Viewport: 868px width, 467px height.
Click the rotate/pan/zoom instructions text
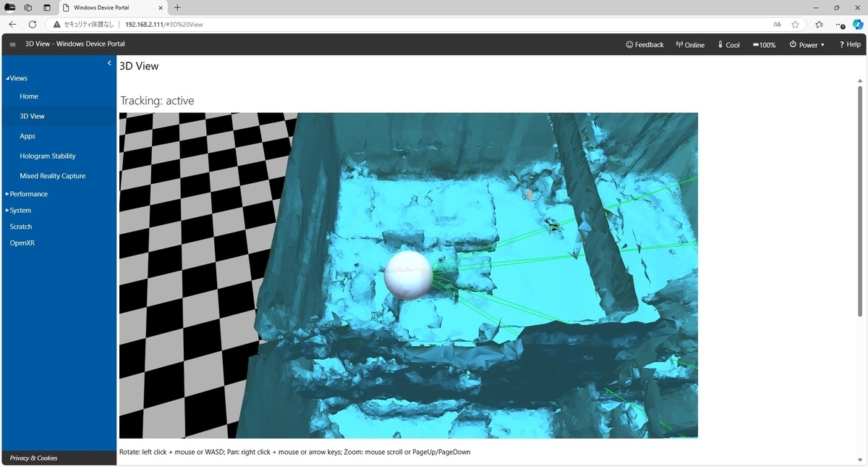click(294, 452)
